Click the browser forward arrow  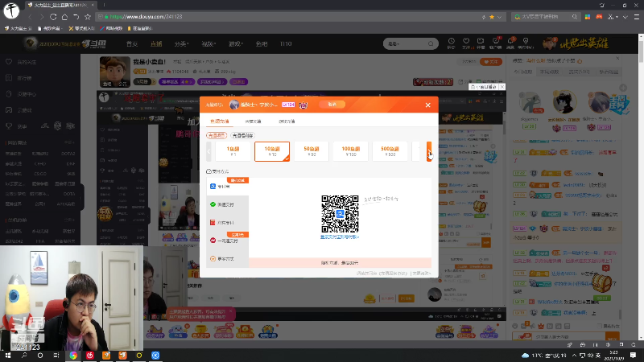pos(42,17)
